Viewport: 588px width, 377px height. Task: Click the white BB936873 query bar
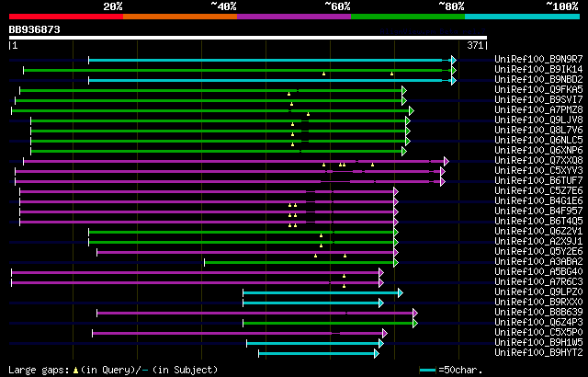[x=248, y=38]
